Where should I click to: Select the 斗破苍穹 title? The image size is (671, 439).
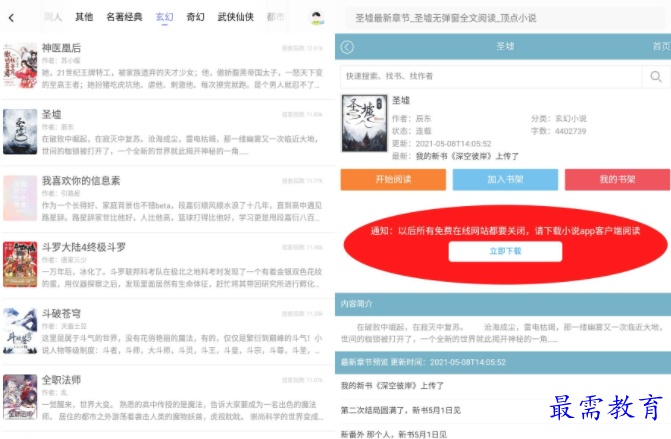(x=61, y=313)
